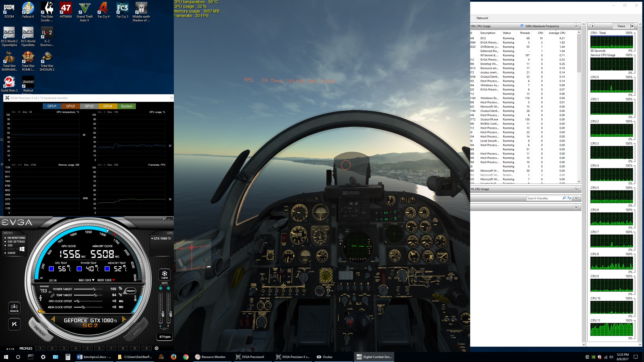
Task: Expand the Services section showing 1% CPU Usage
Action: [576, 189]
